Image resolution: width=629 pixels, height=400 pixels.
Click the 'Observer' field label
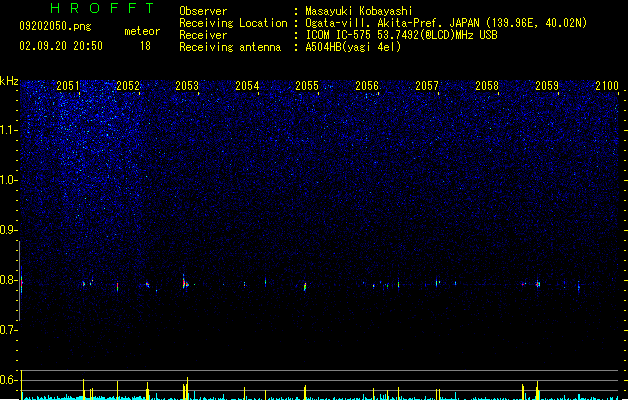click(x=203, y=11)
